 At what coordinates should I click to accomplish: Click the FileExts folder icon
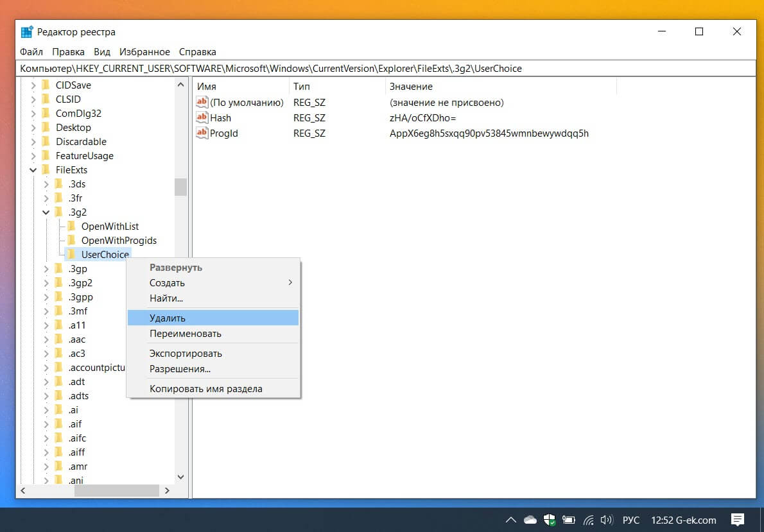(x=46, y=169)
